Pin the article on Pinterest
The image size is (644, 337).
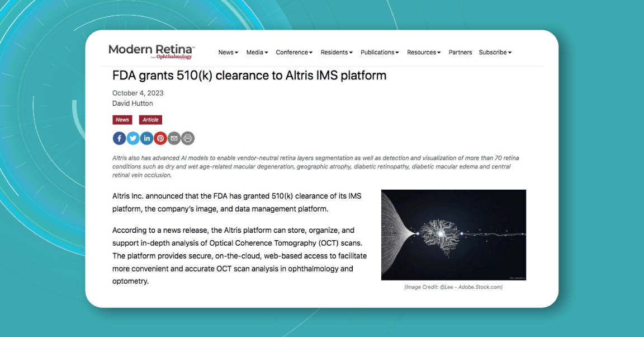pyautogui.click(x=160, y=138)
